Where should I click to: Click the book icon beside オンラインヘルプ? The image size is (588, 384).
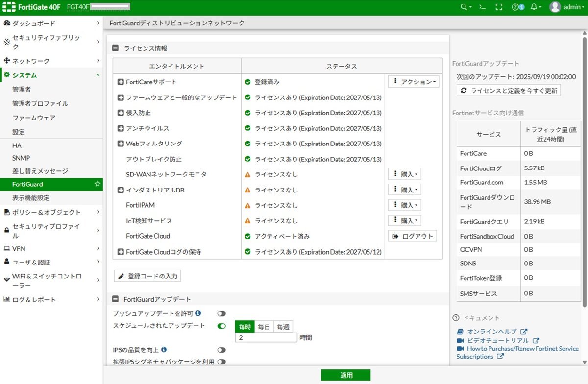coord(460,331)
